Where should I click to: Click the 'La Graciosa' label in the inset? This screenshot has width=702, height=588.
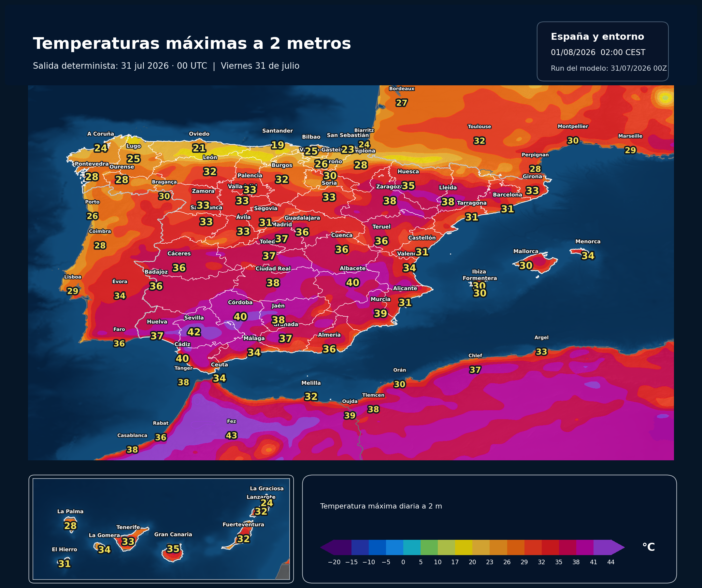266,488
